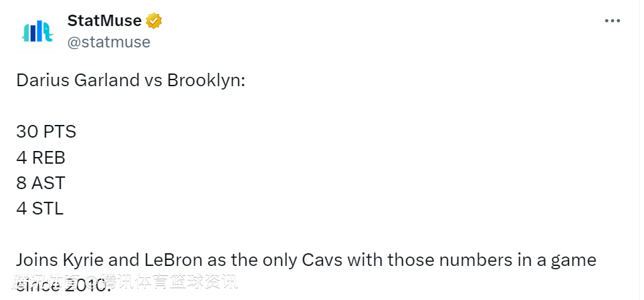Click the gold verified badge

(154, 21)
